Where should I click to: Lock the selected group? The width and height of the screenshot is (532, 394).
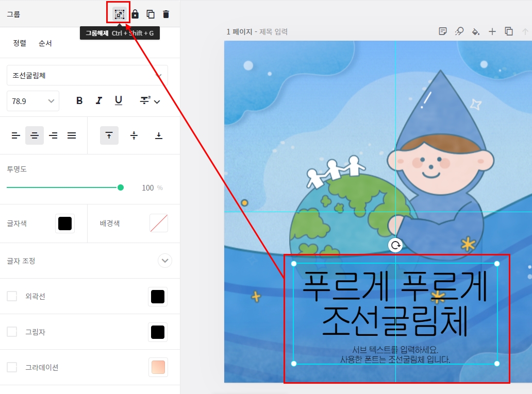[135, 14]
